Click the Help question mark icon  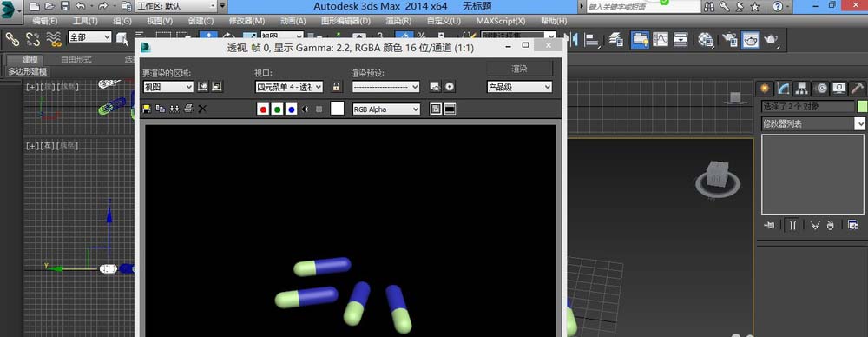(x=778, y=7)
